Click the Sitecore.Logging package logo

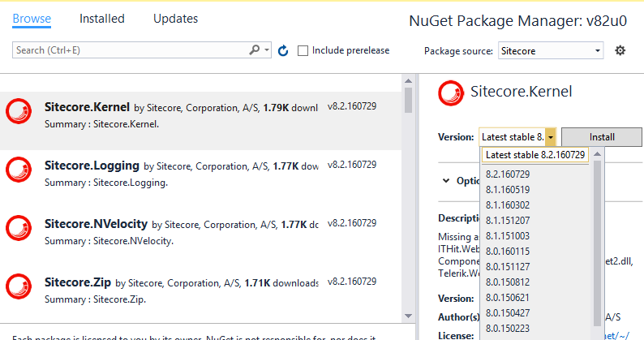coord(19,170)
